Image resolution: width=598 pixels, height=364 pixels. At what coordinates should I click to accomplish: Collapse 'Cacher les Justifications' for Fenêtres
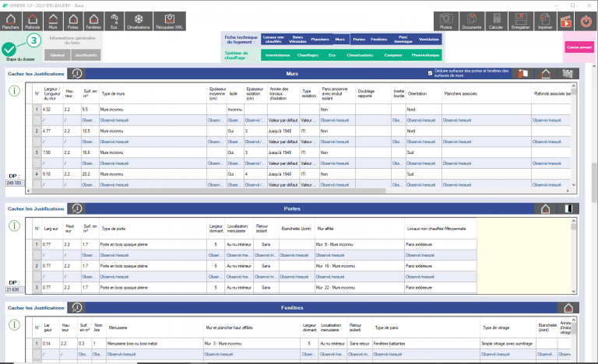(35, 308)
